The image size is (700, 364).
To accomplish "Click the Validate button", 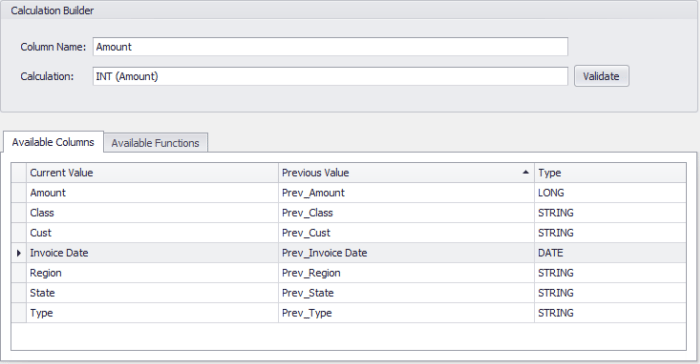I will pos(601,76).
